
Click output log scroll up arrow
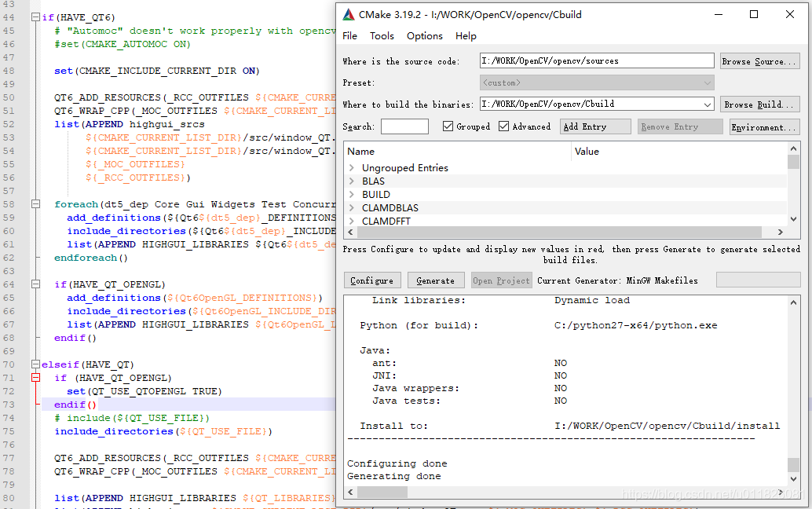click(x=793, y=302)
